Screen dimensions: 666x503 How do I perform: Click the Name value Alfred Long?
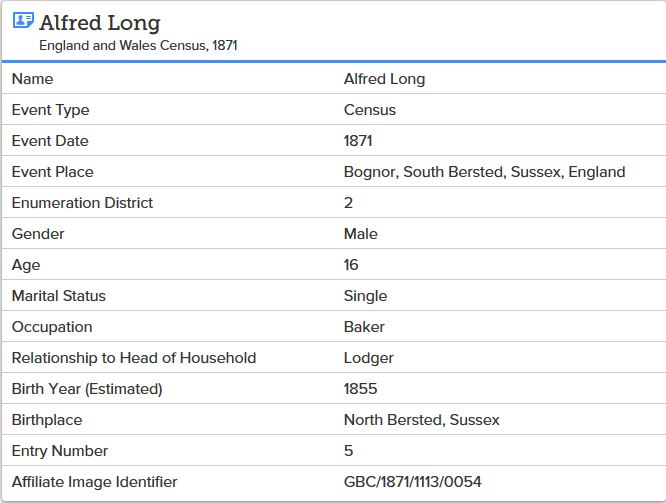(x=384, y=79)
